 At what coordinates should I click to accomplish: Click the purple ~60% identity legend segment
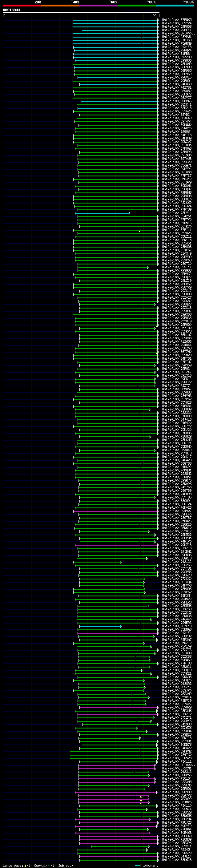(x=98, y=6)
